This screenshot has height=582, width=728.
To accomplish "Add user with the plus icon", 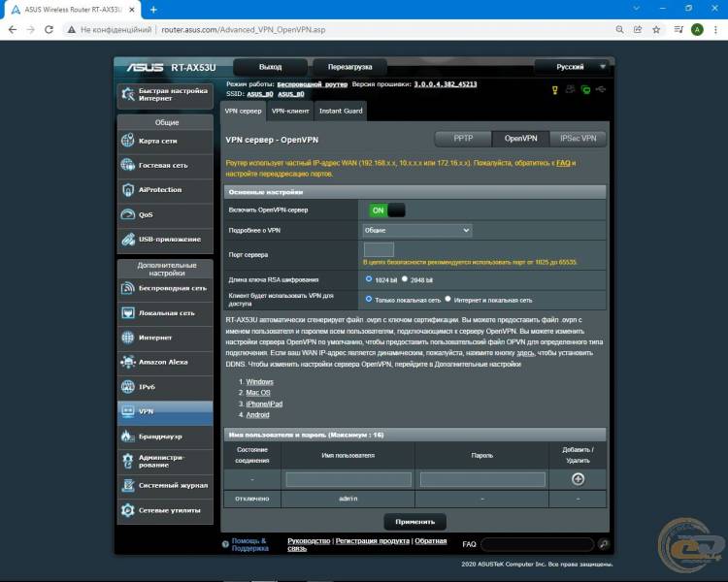I will (x=578, y=479).
